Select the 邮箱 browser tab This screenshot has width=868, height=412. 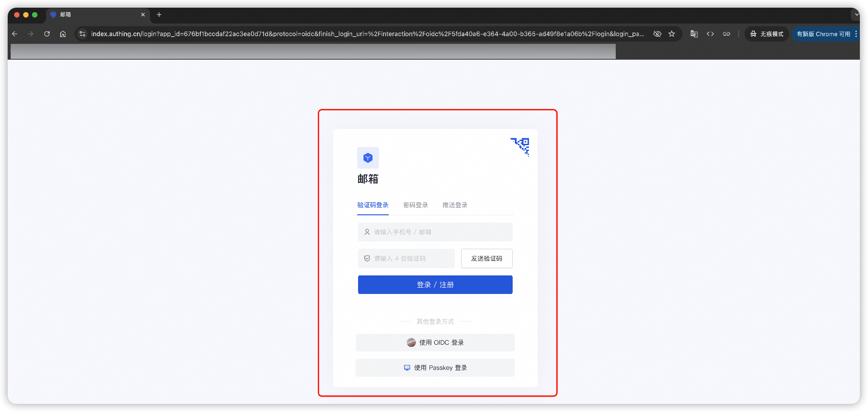click(97, 14)
